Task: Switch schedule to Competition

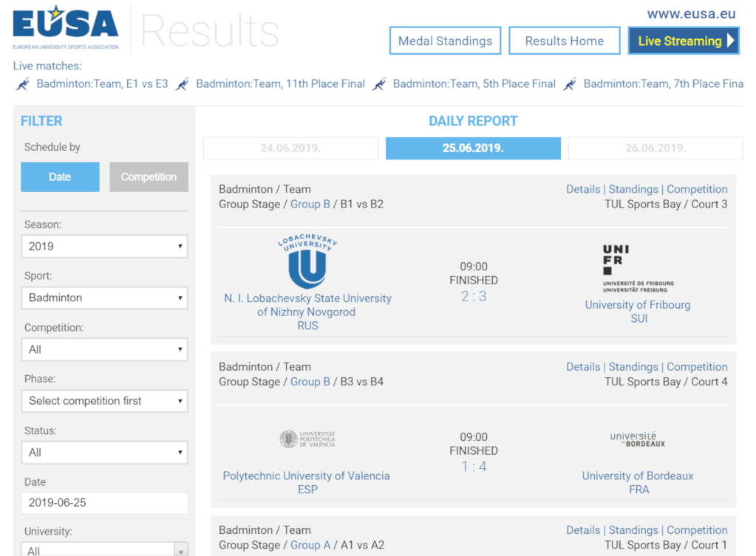Action: click(149, 176)
